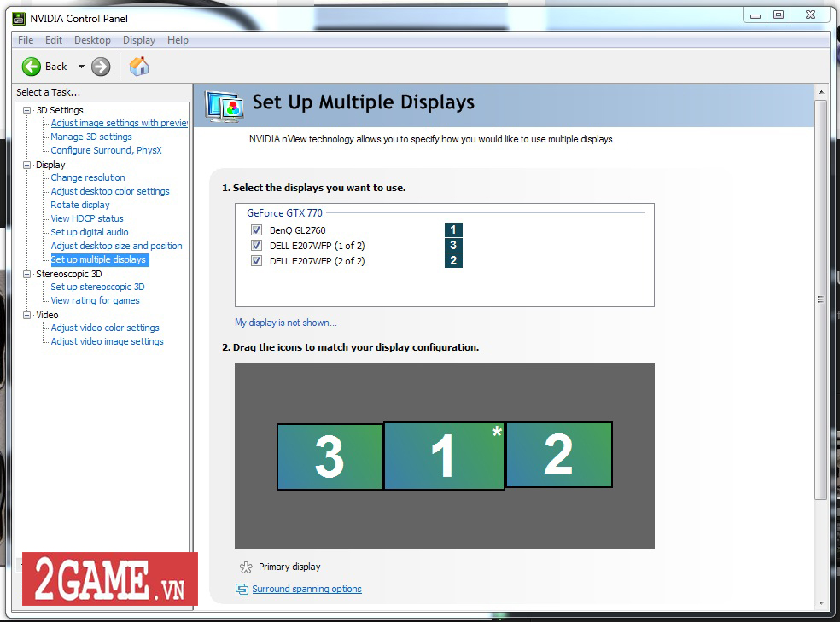
Task: Open Change resolution task
Action: [x=88, y=177]
